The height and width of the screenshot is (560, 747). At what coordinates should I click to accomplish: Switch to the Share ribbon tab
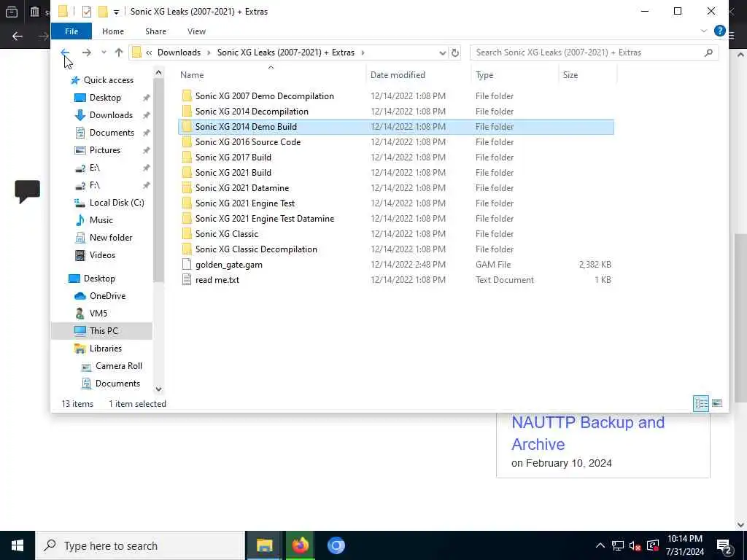click(x=156, y=31)
